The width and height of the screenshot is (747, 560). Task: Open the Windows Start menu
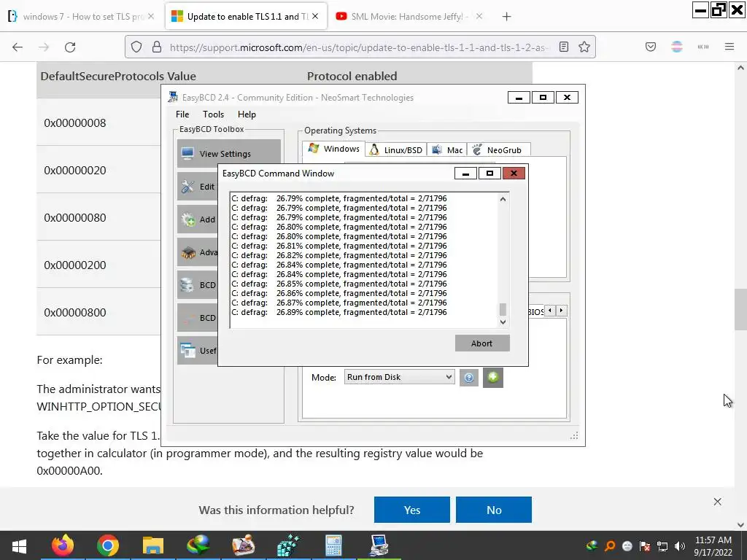(18, 545)
